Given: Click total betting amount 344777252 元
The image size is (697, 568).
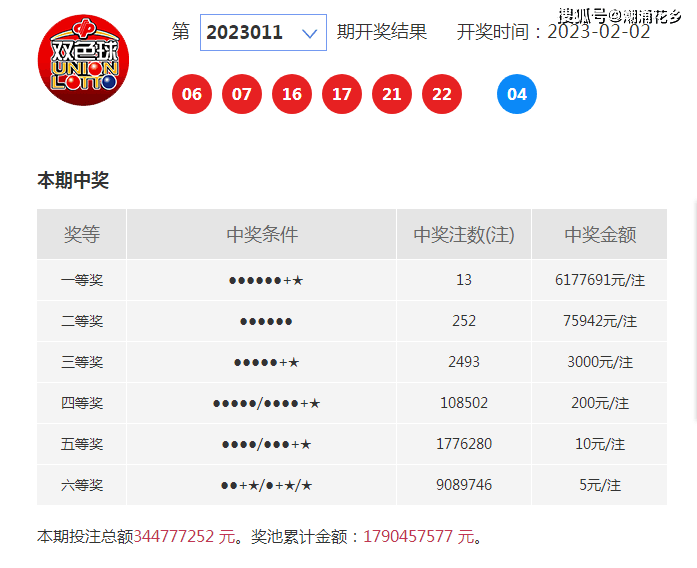Looking at the screenshot, I should point(184,536).
